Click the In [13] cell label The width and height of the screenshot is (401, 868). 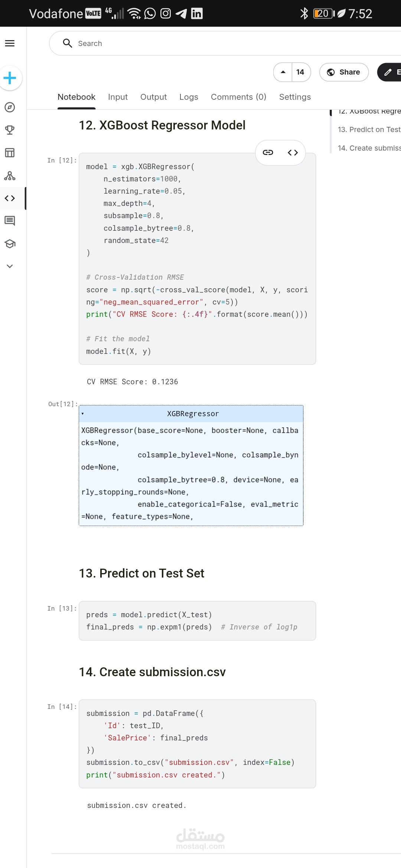[x=62, y=608]
